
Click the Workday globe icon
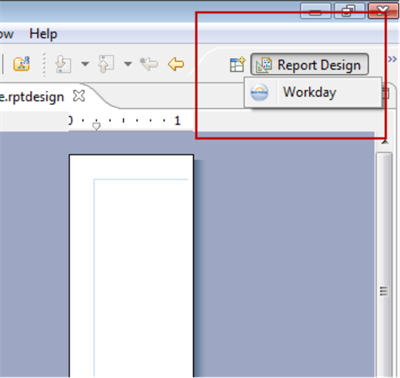pos(259,92)
